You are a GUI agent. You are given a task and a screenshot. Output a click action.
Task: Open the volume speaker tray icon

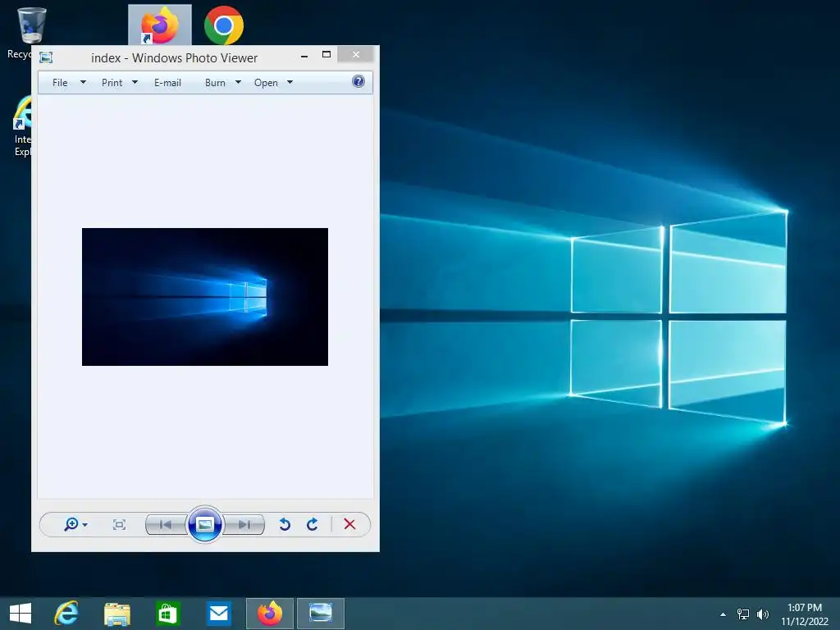point(762,614)
